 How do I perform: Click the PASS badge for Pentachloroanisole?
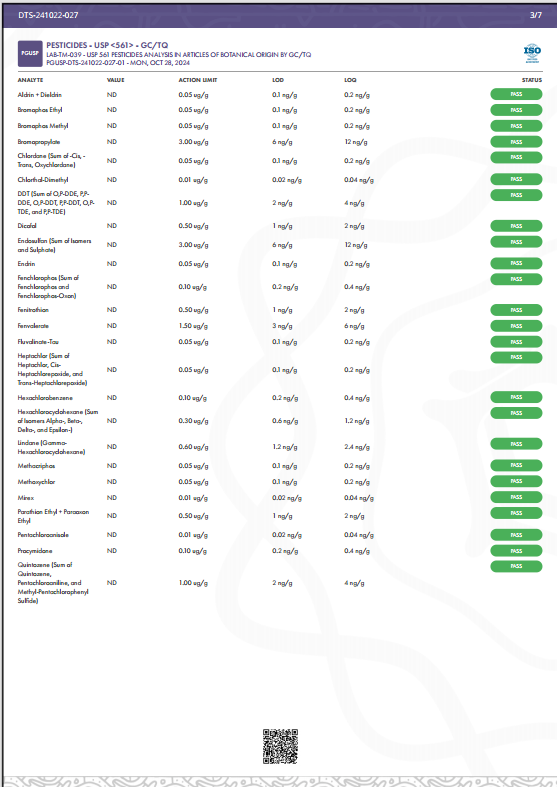516,535
